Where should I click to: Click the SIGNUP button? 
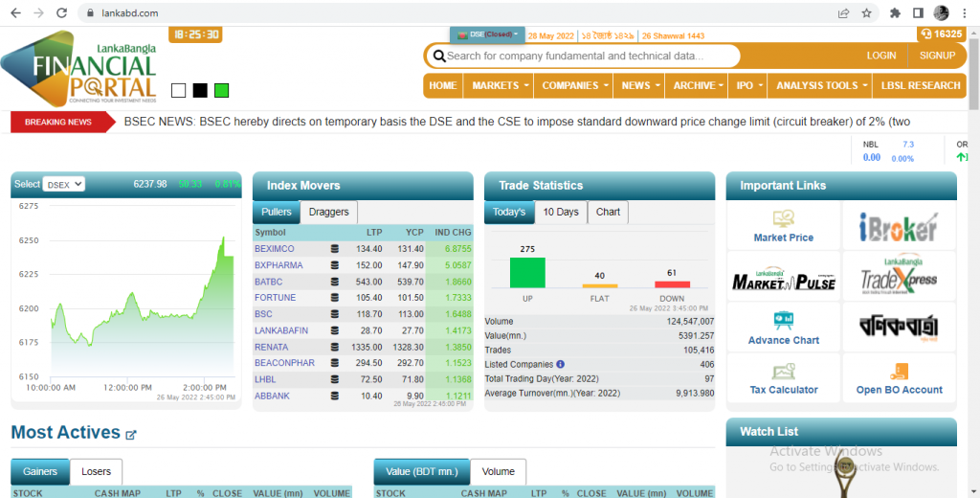[938, 56]
